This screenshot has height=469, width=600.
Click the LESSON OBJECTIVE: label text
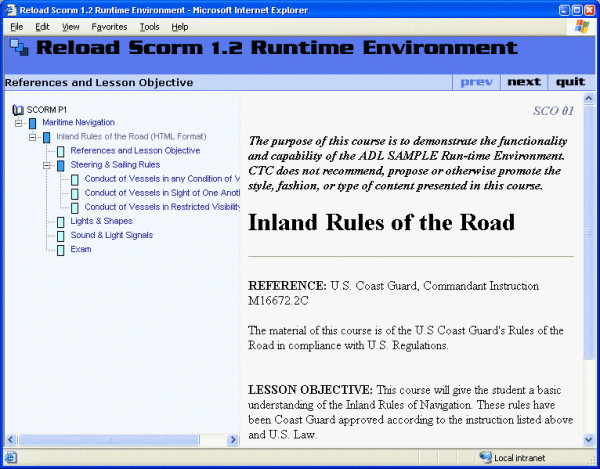click(310, 390)
